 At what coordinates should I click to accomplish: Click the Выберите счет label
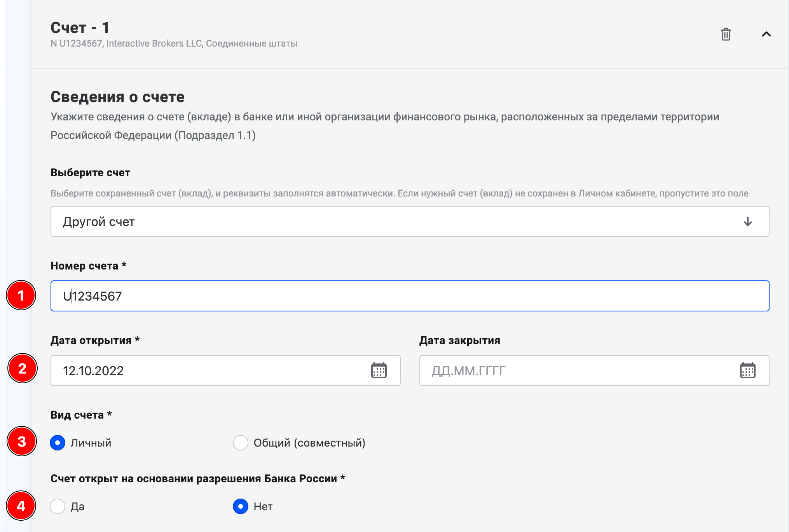90,172
